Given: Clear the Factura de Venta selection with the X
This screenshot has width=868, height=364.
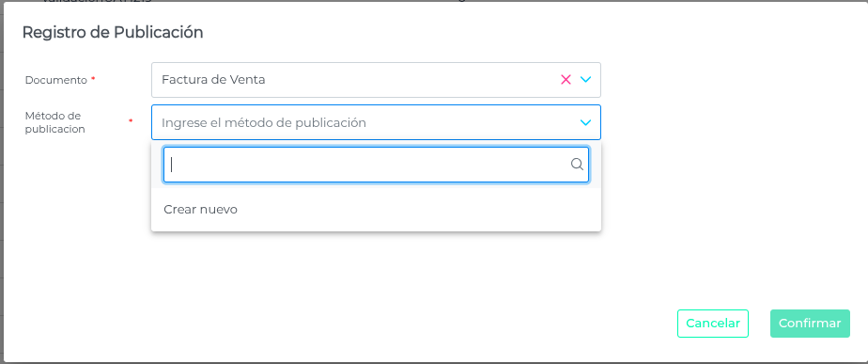Looking at the screenshot, I should (566, 80).
